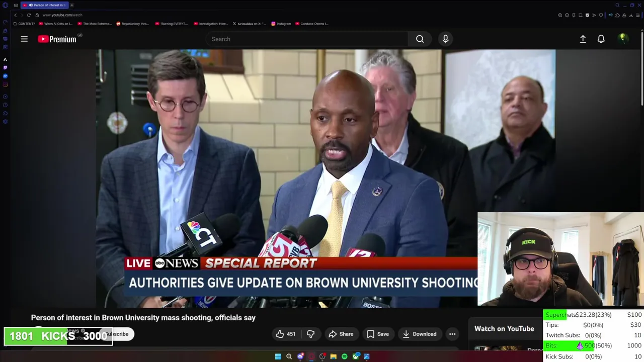Screen dimensions: 644x362
Task: Click the www.youtube.com/watch address bar
Action: [62, 15]
